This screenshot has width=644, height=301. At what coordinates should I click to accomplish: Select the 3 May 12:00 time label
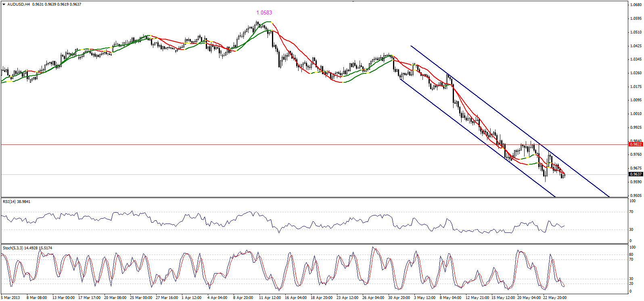(x=425, y=298)
